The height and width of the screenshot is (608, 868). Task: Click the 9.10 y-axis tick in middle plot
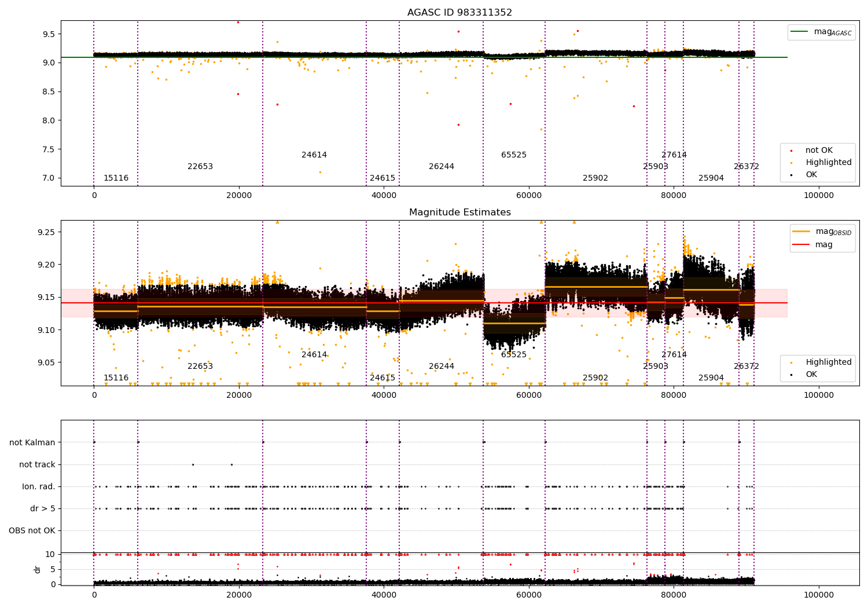47,331
